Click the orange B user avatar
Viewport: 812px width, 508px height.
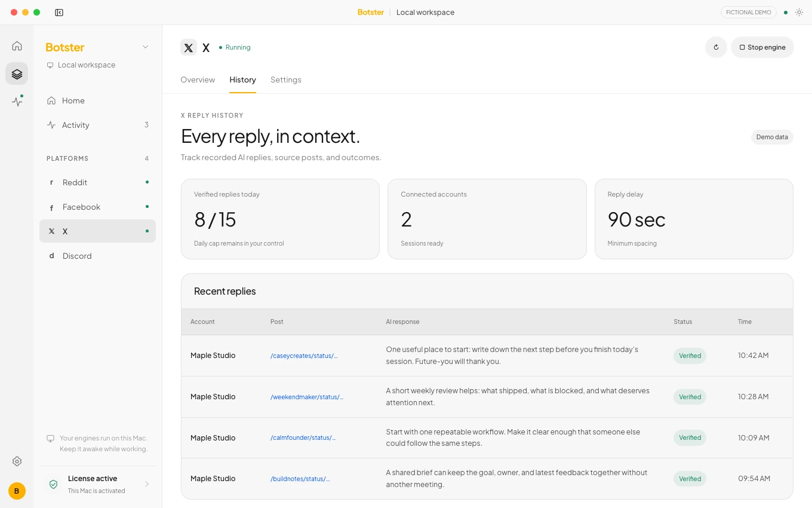click(x=17, y=491)
